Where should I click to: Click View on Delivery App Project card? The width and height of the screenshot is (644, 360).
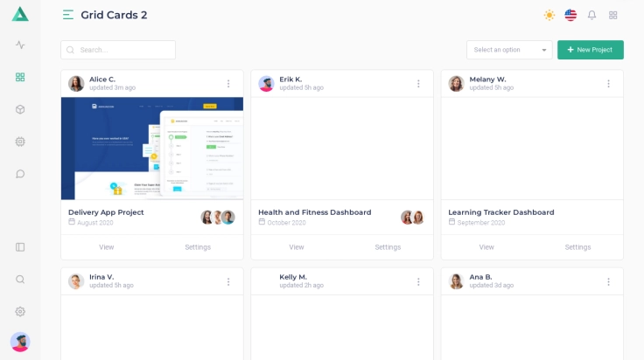point(107,247)
